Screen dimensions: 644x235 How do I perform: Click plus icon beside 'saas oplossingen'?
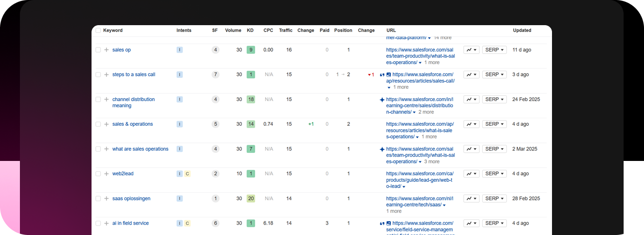(x=106, y=198)
